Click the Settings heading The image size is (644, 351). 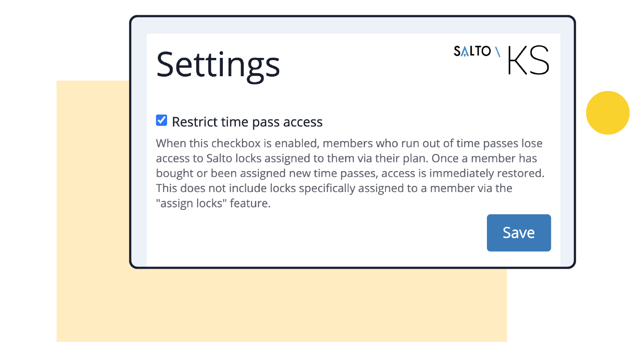click(218, 64)
